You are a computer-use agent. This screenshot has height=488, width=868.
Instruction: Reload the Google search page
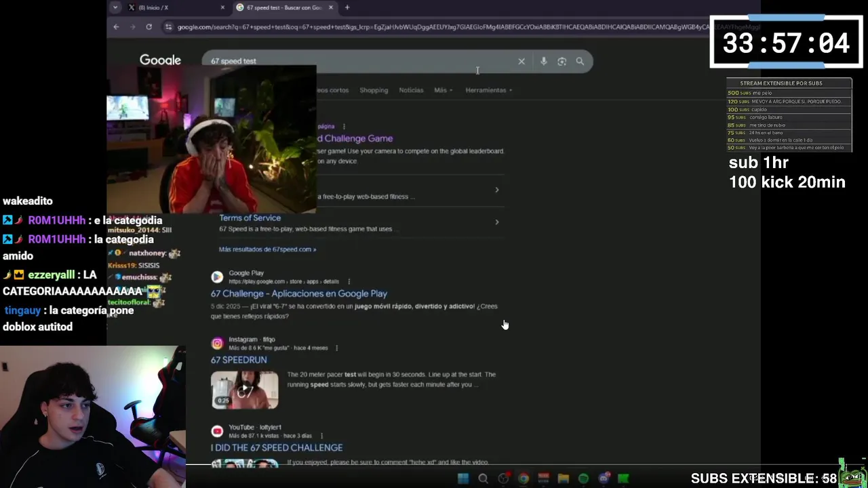tap(149, 27)
